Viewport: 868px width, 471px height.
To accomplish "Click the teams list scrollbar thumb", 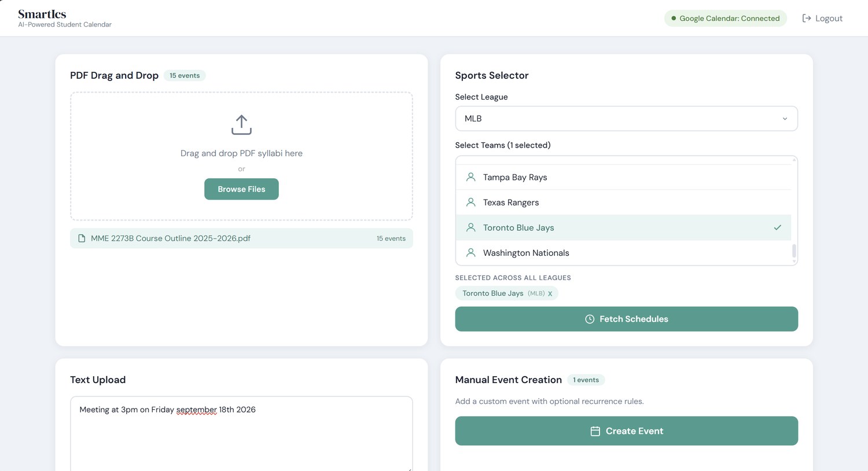I will 794,251.
